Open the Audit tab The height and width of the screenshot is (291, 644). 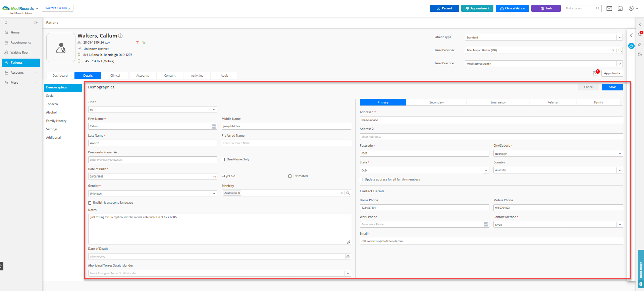point(224,76)
